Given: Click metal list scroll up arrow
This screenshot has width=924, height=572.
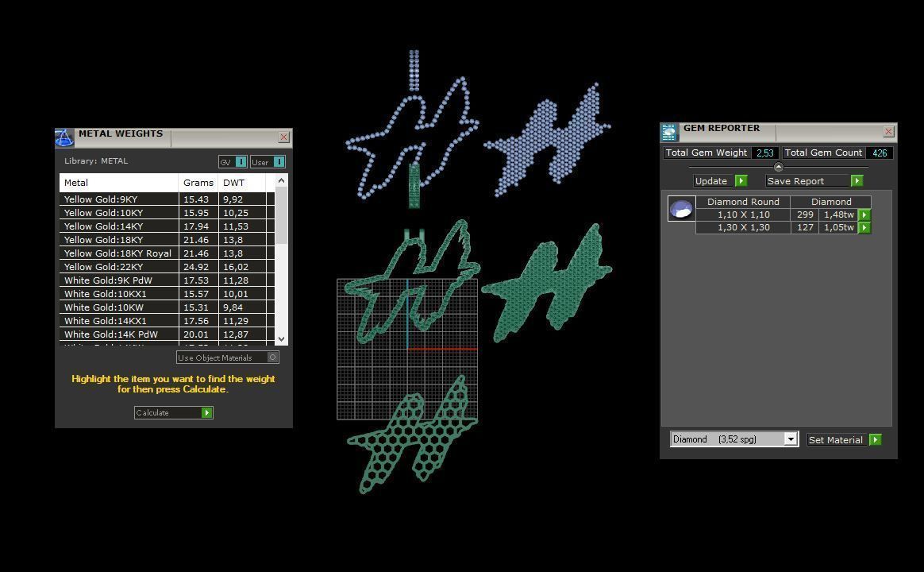Looking at the screenshot, I should tap(281, 180).
